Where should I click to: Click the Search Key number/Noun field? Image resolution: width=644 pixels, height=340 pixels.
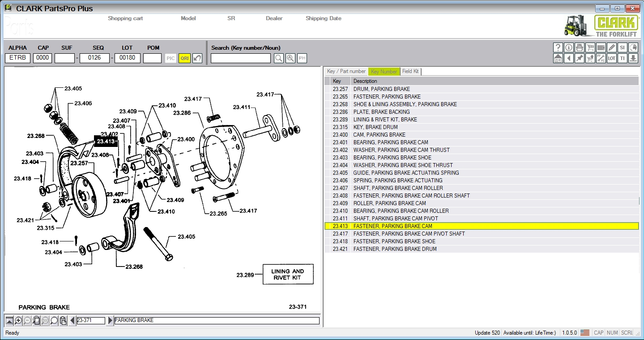coord(240,58)
